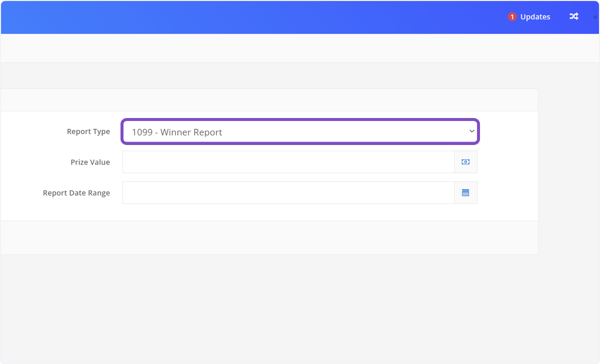600x364 pixels.
Task: Click the red "1" notification badge
Action: [511, 16]
